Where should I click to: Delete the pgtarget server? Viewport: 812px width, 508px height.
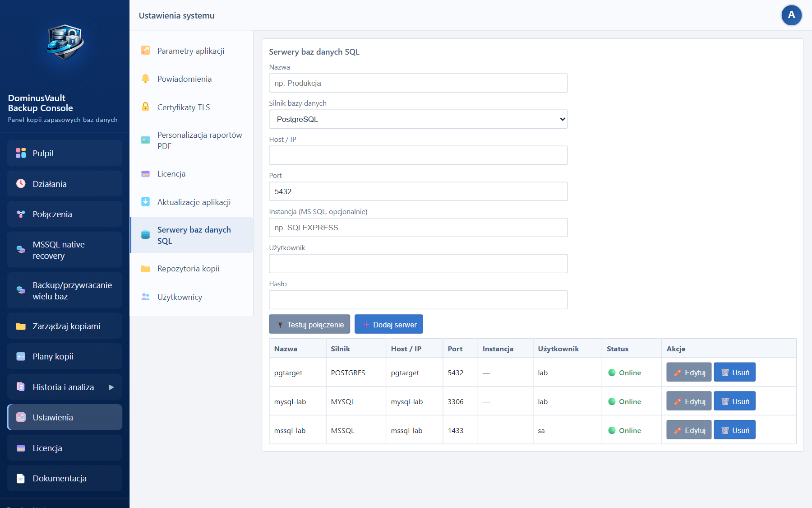point(734,373)
